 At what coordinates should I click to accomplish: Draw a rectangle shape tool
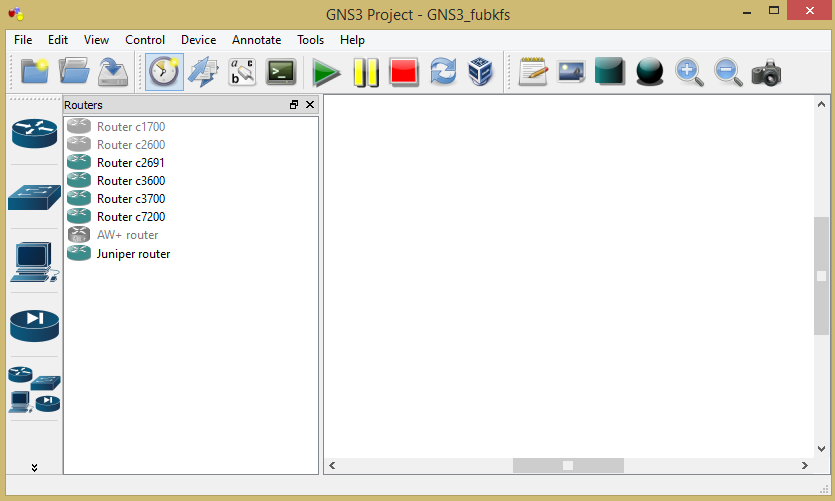(x=610, y=71)
